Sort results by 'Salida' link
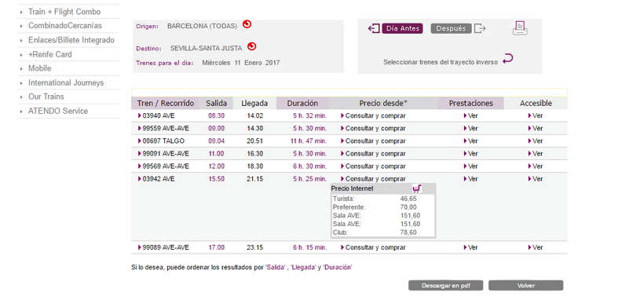This screenshot has width=644, height=296. [276, 267]
